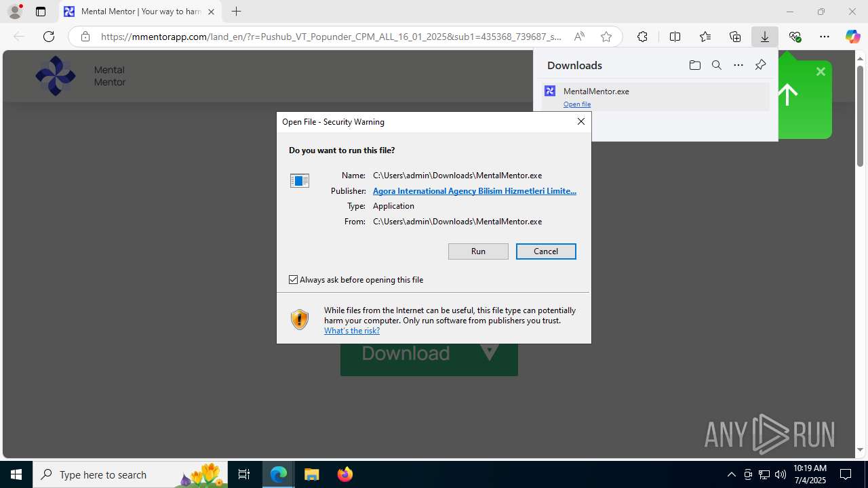Click the Downloads toolbar icon

tap(765, 37)
